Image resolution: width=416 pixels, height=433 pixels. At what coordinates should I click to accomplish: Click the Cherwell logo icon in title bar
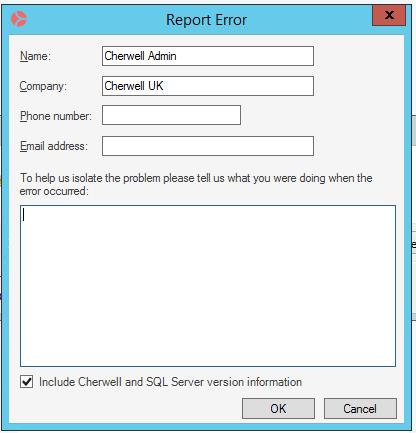(19, 19)
